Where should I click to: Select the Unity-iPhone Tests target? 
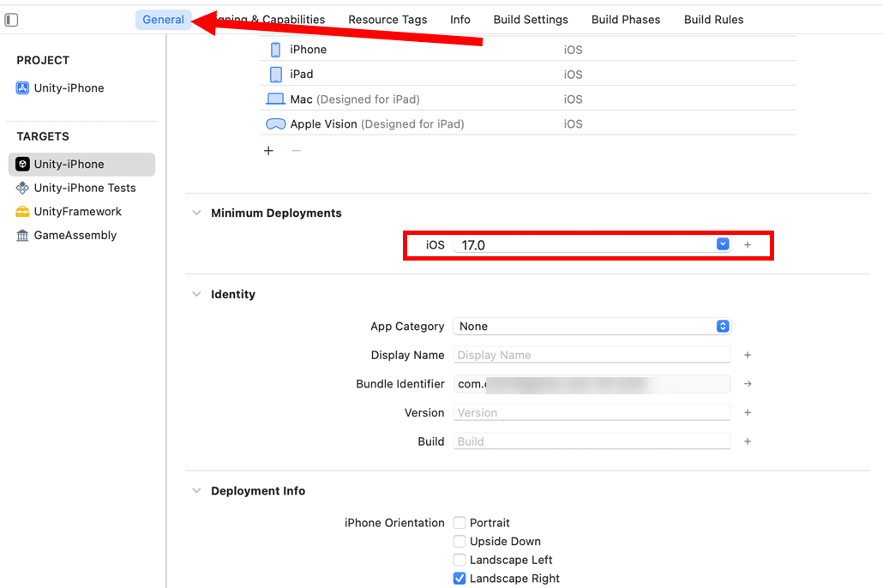click(81, 188)
